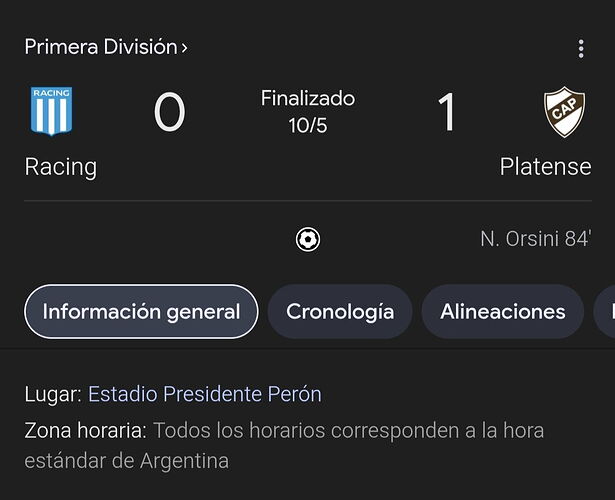Switch to the Cronología tab

click(x=340, y=312)
